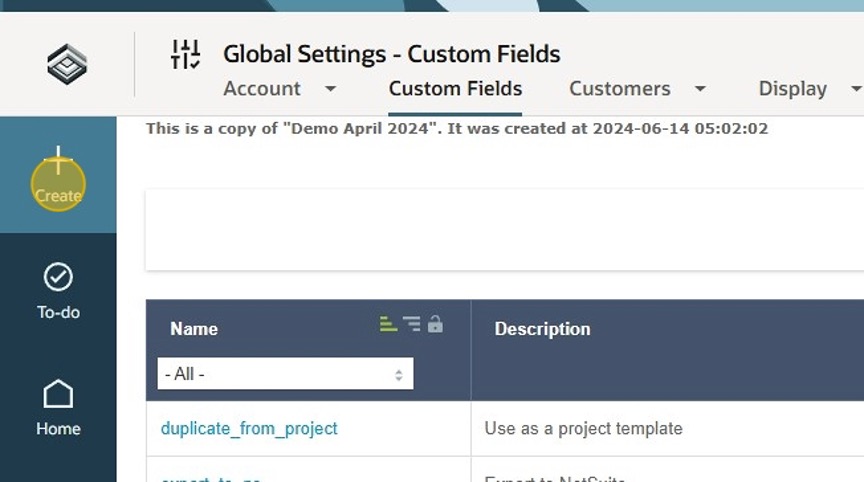The image size is (864, 482).
Task: Switch to the Custom Fields tab
Action: [x=455, y=89]
